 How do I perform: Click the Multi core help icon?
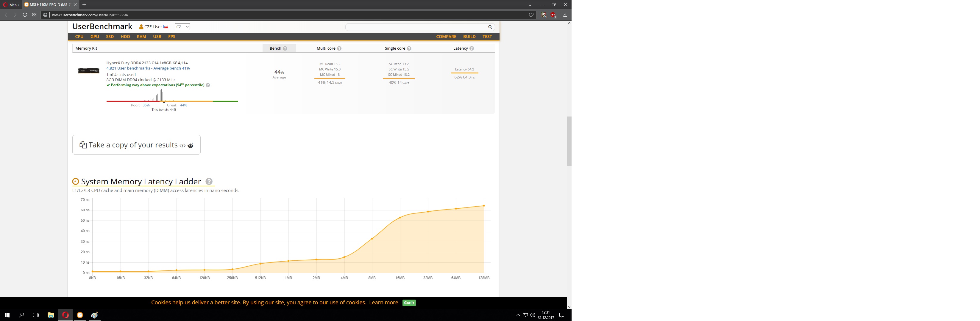pos(339,49)
